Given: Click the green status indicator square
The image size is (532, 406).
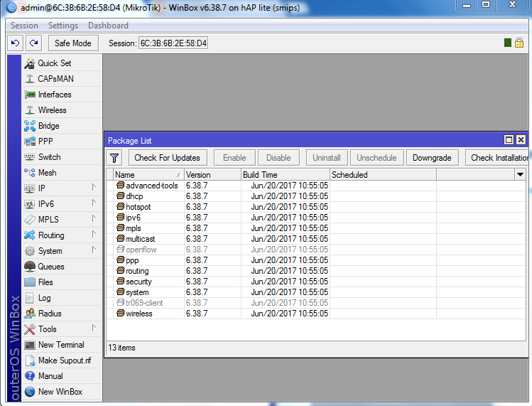Looking at the screenshot, I should point(508,43).
